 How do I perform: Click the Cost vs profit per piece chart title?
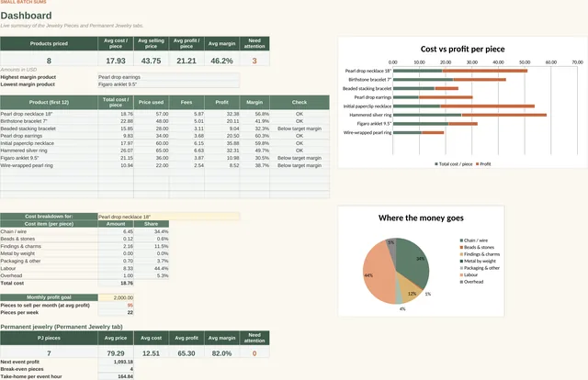[x=462, y=49]
